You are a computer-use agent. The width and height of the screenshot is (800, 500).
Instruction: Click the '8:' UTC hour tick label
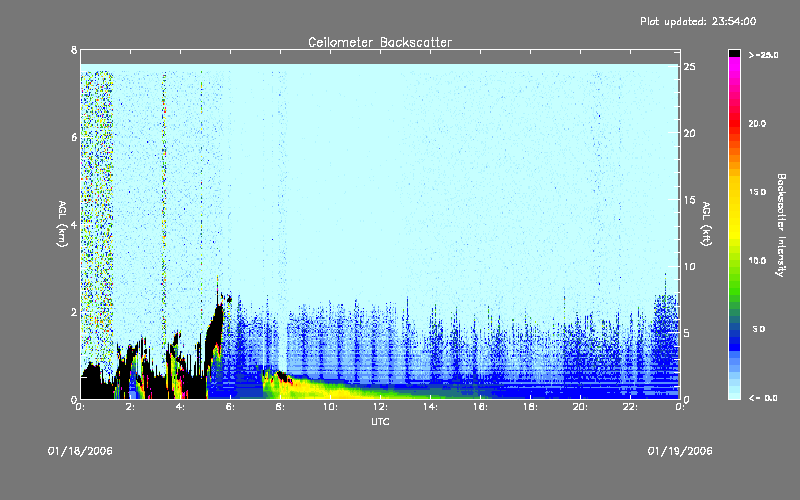280,407
